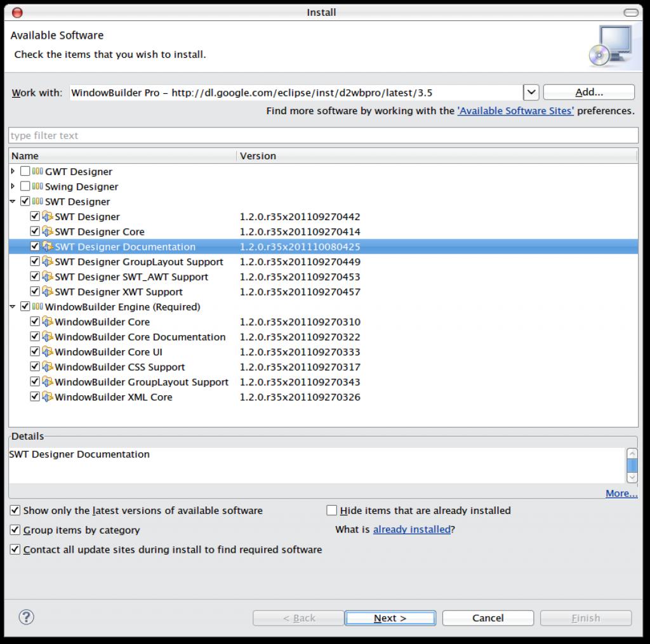Expand the Swing Designer tree node

tap(13, 186)
